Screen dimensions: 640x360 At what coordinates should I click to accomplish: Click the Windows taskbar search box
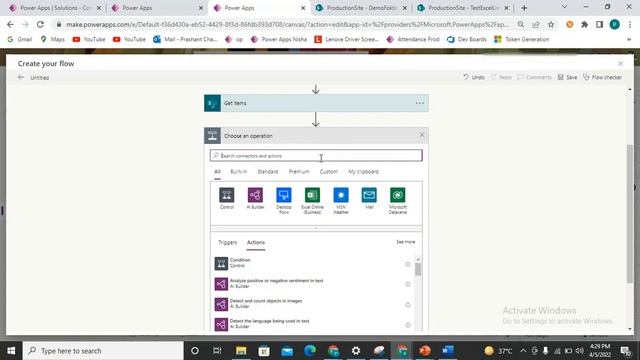tap(103, 351)
